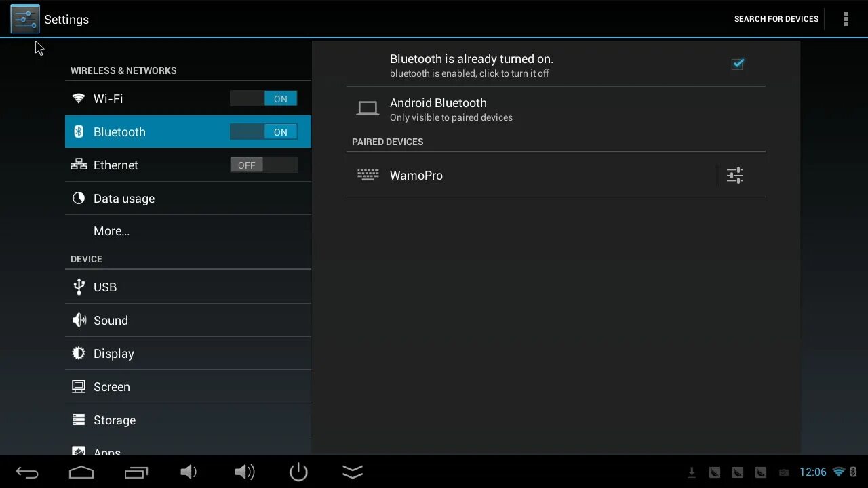868x488 pixels.
Task: Open the USB settings entry
Action: [x=188, y=287]
